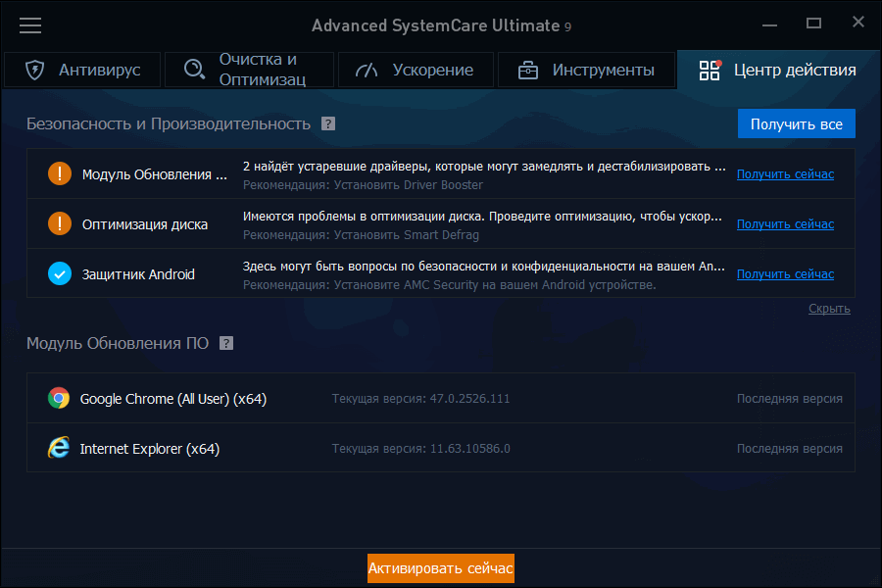The image size is (882, 588).
Task: Open help for Безопасность и Производительность
Action: pos(328,123)
